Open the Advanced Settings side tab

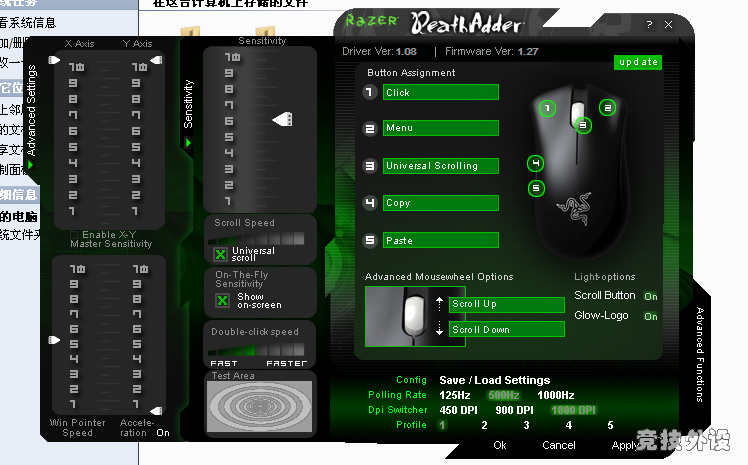tap(31, 110)
